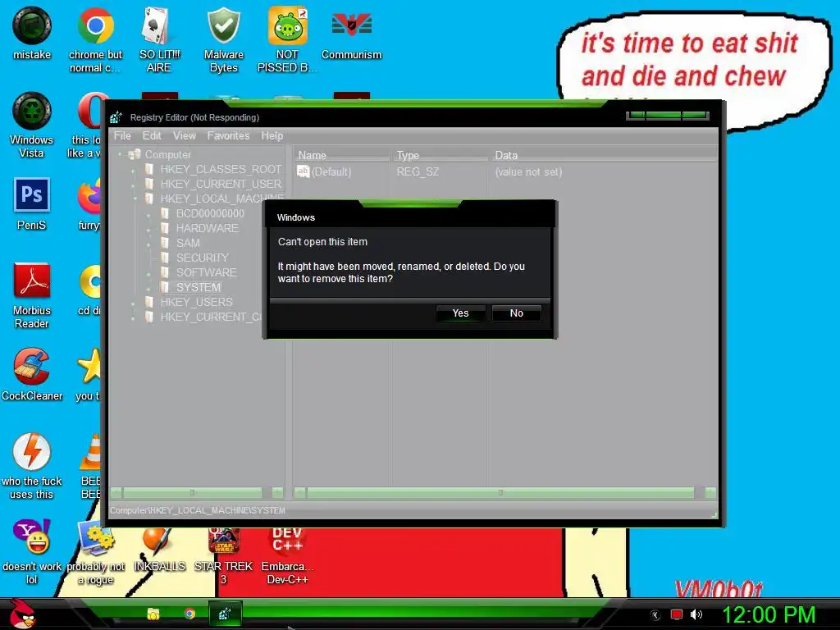Click the Name column header
840x630 pixels.
(x=342, y=155)
